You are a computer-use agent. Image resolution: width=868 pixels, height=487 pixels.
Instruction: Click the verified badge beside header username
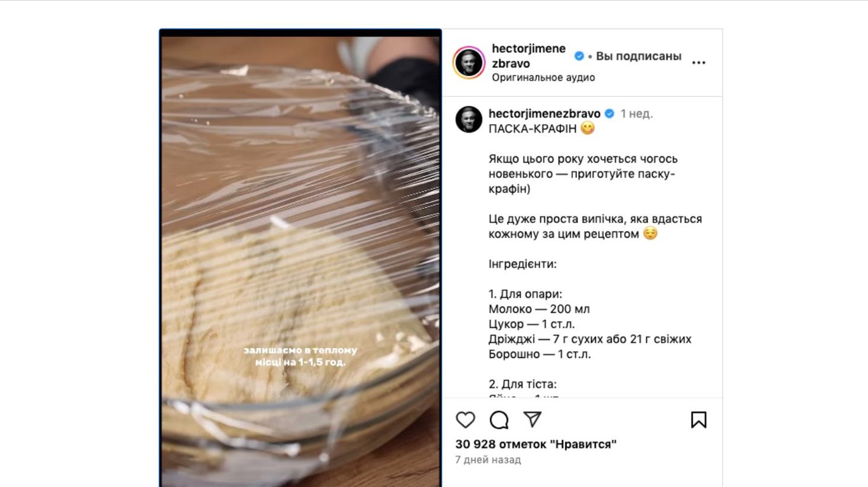point(579,56)
